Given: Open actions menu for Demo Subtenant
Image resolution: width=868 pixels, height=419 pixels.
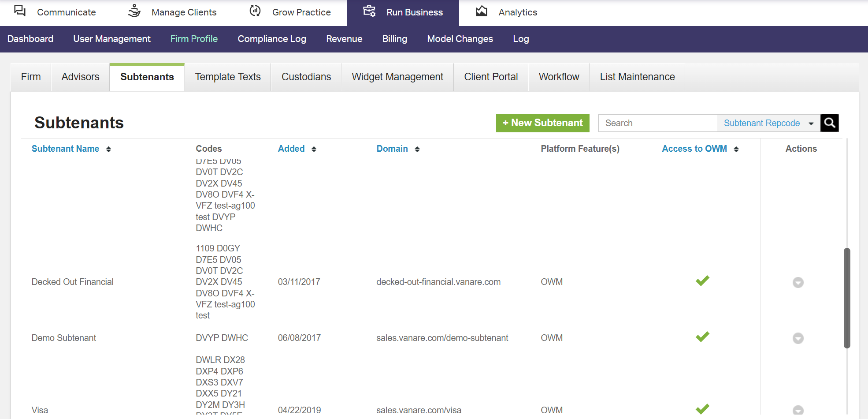Looking at the screenshot, I should tap(798, 338).
